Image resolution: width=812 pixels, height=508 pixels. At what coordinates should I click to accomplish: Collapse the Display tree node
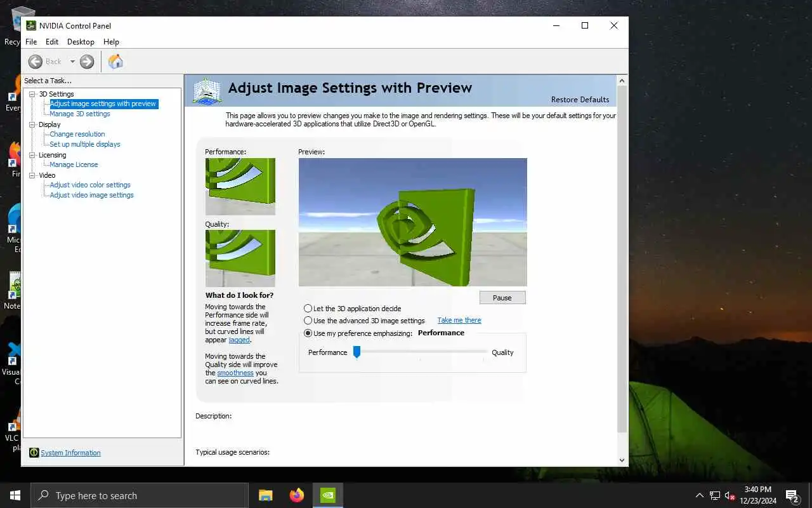pos(32,124)
